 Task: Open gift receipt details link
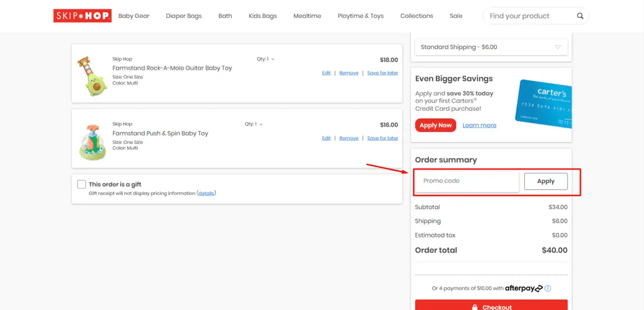pyautogui.click(x=206, y=193)
